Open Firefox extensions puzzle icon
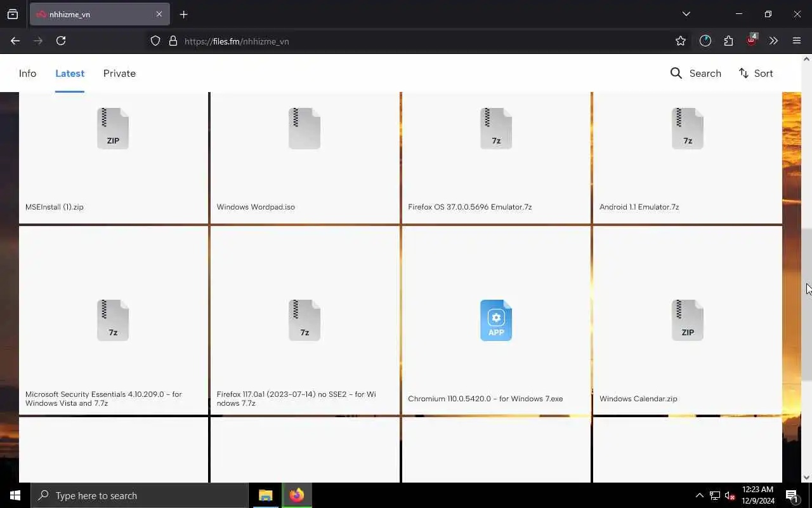Image resolution: width=812 pixels, height=508 pixels. click(728, 41)
